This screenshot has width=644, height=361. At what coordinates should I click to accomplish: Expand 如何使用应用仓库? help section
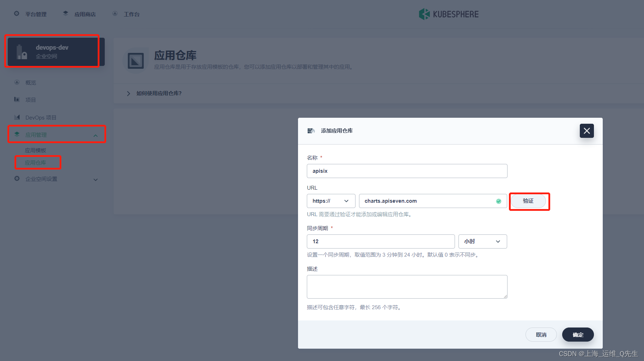pyautogui.click(x=159, y=93)
